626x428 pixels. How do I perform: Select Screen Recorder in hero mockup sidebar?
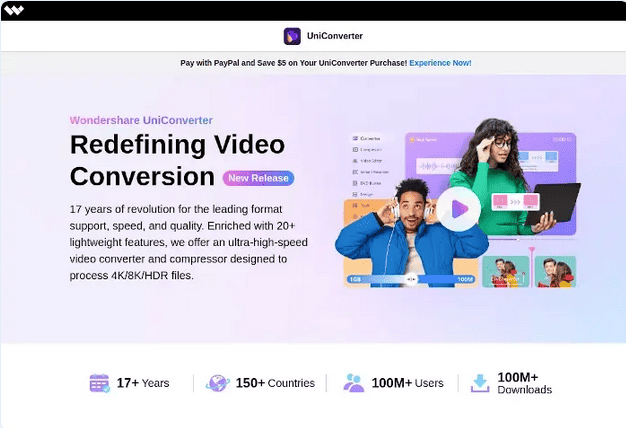pyautogui.click(x=370, y=172)
